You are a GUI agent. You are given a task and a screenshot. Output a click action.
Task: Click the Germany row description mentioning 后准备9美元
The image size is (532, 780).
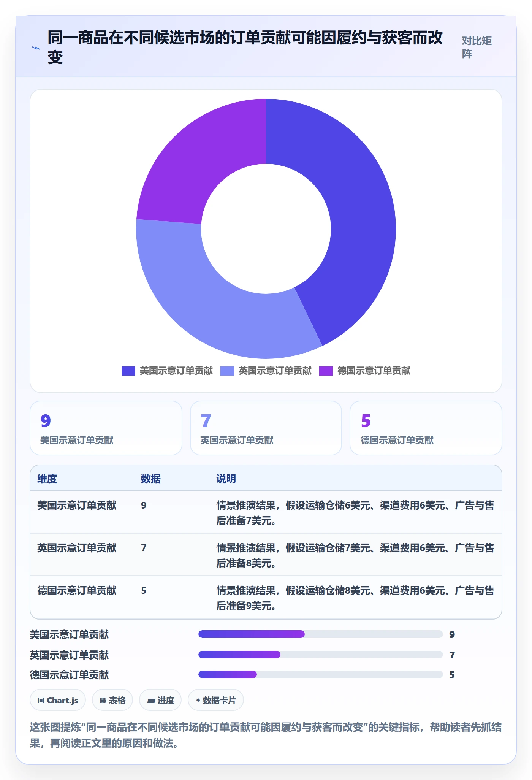(x=355, y=598)
